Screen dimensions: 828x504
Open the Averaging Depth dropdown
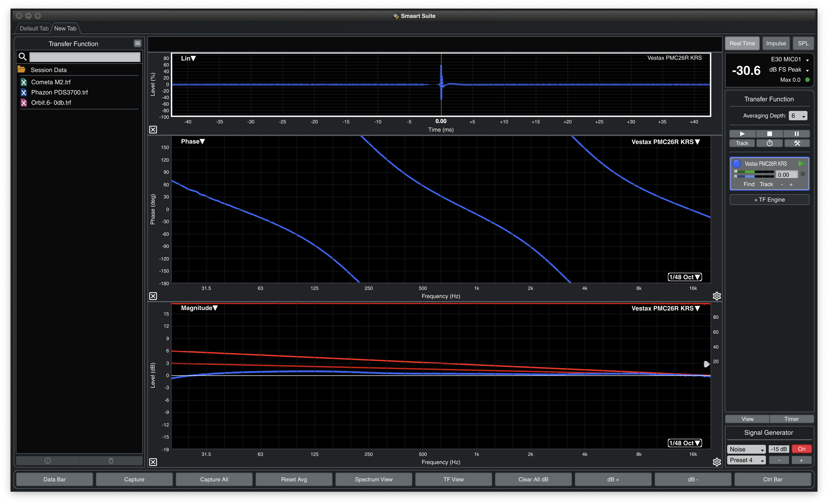coord(798,116)
